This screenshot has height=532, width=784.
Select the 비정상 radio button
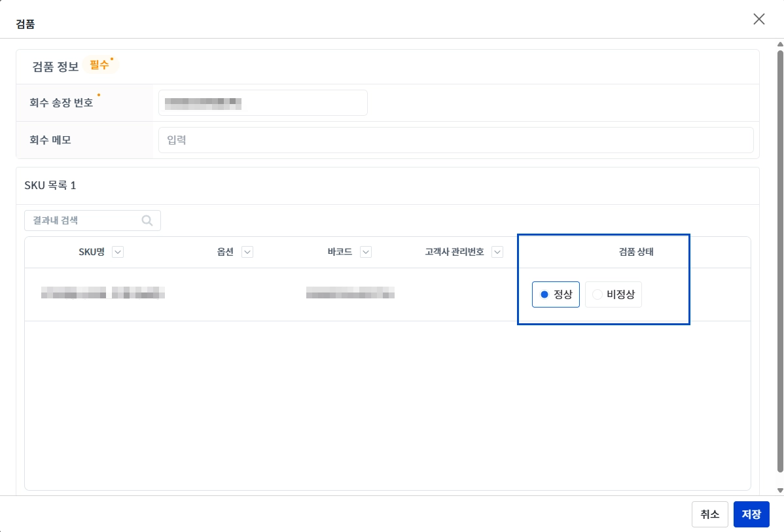pos(613,294)
